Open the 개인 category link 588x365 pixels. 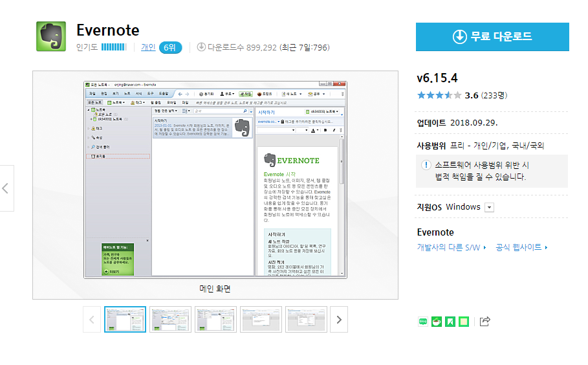click(x=148, y=47)
